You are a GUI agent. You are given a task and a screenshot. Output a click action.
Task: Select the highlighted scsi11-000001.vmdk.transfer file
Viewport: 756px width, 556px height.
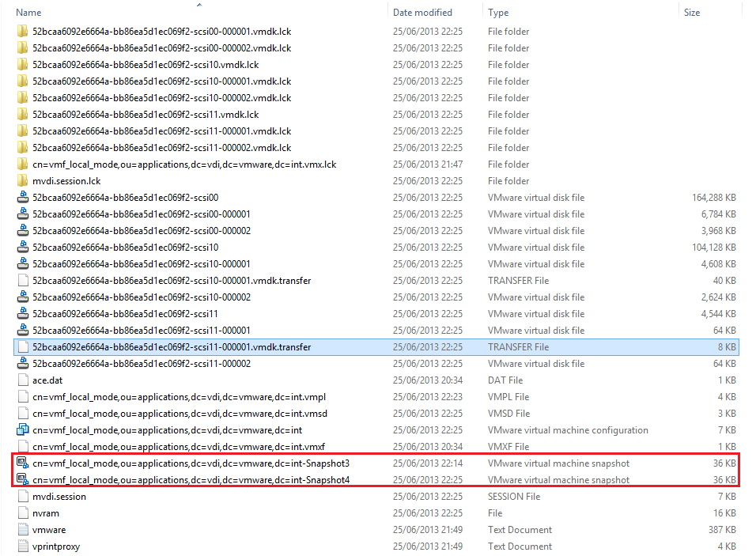pyautogui.click(x=171, y=347)
